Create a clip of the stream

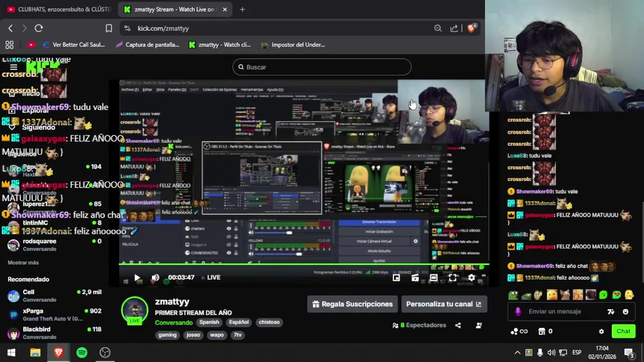pyautogui.click(x=415, y=278)
